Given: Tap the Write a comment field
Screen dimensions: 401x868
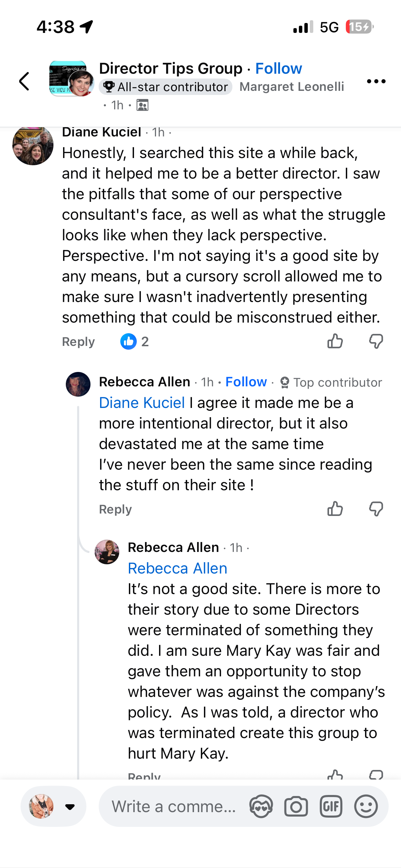Looking at the screenshot, I should coord(173,807).
